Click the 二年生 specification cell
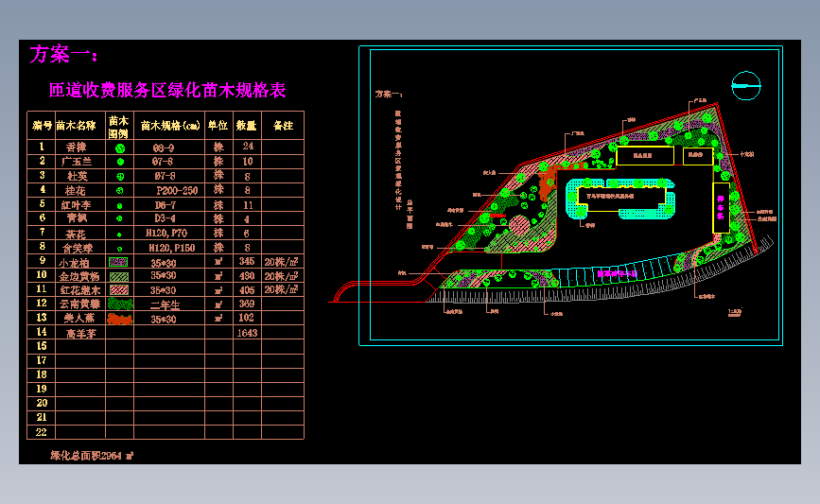The width and height of the screenshot is (820, 504). click(x=166, y=304)
